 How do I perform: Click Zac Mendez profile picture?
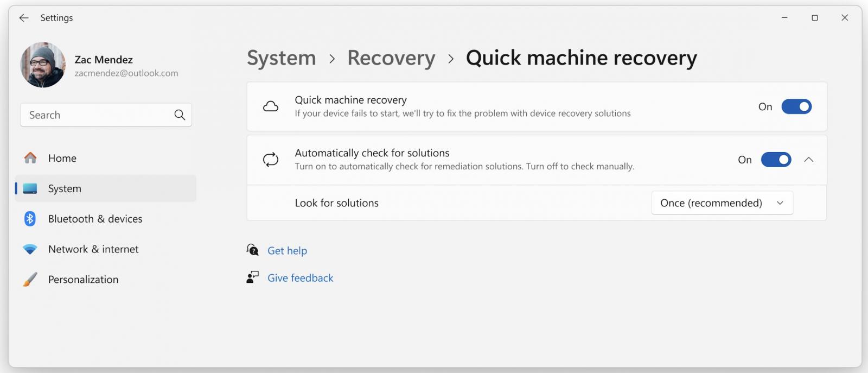pos(43,65)
